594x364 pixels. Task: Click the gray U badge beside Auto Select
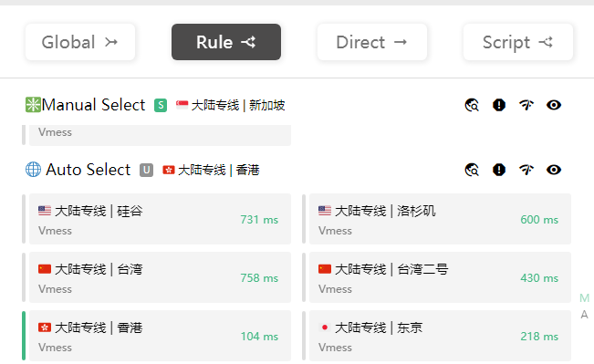point(147,170)
